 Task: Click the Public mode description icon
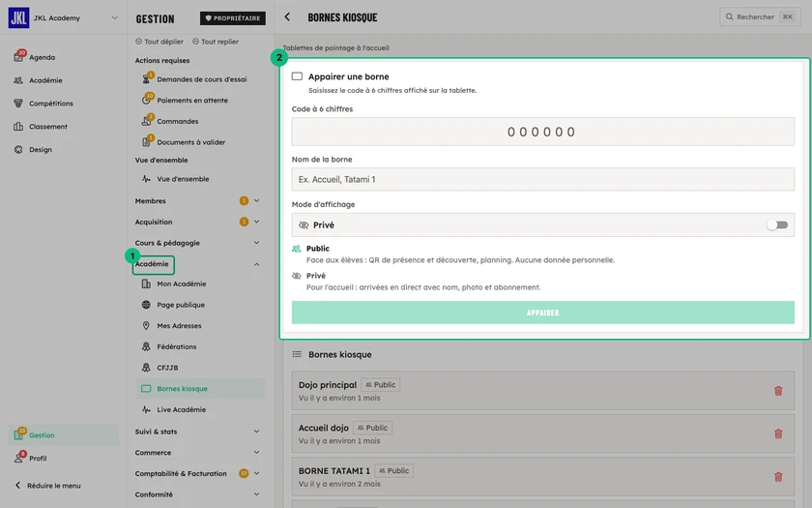[x=296, y=249]
